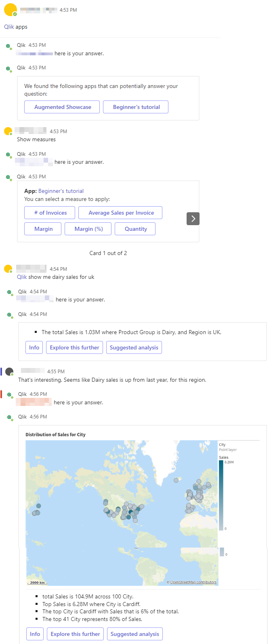Click Explore this further under the map

tap(75, 634)
